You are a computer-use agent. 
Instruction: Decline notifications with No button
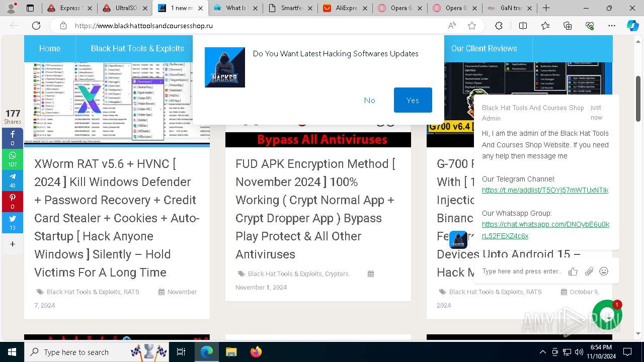click(x=369, y=100)
